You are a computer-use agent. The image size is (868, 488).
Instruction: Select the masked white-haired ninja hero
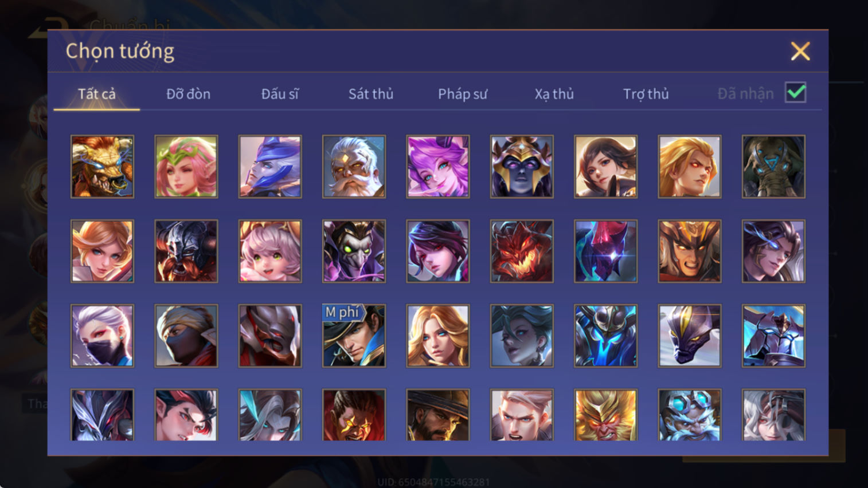[102, 336]
